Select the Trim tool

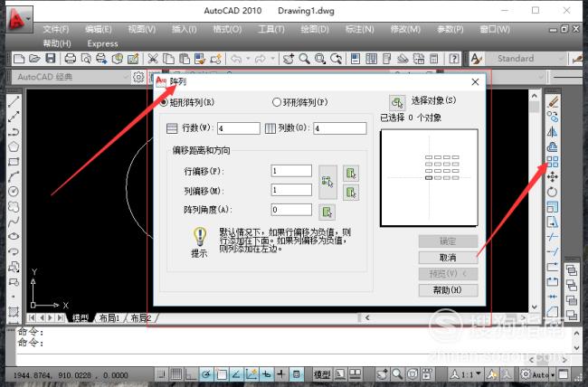tap(553, 237)
